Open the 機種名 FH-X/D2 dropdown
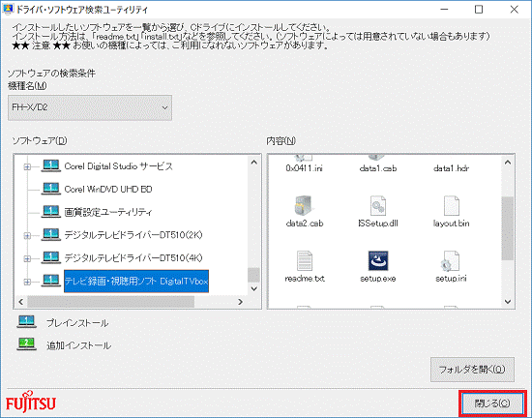 [90, 107]
